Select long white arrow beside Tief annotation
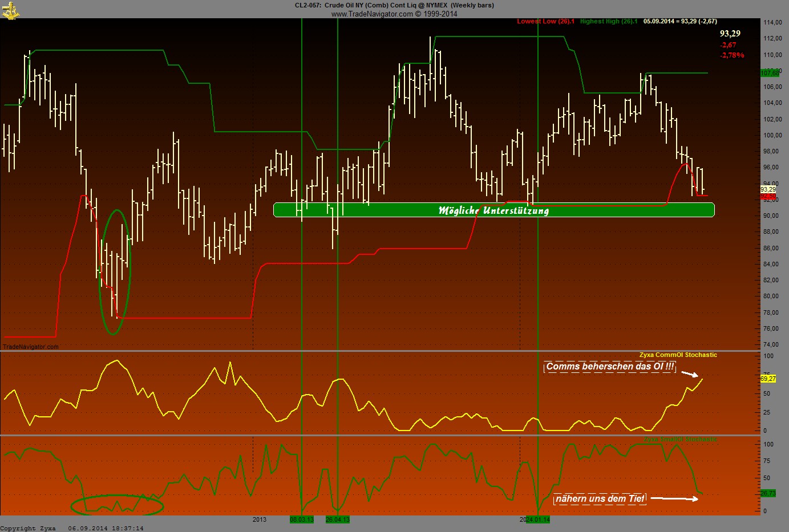 pyautogui.click(x=674, y=499)
